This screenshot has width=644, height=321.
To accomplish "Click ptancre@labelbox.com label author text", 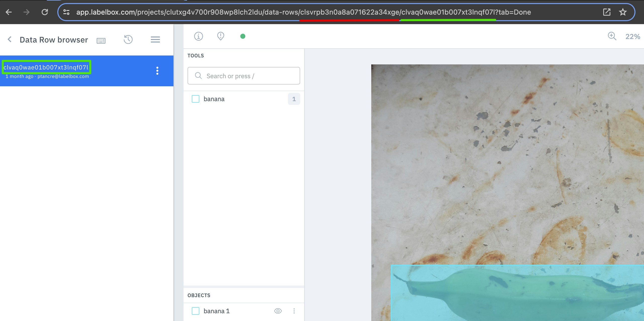I will [x=63, y=76].
